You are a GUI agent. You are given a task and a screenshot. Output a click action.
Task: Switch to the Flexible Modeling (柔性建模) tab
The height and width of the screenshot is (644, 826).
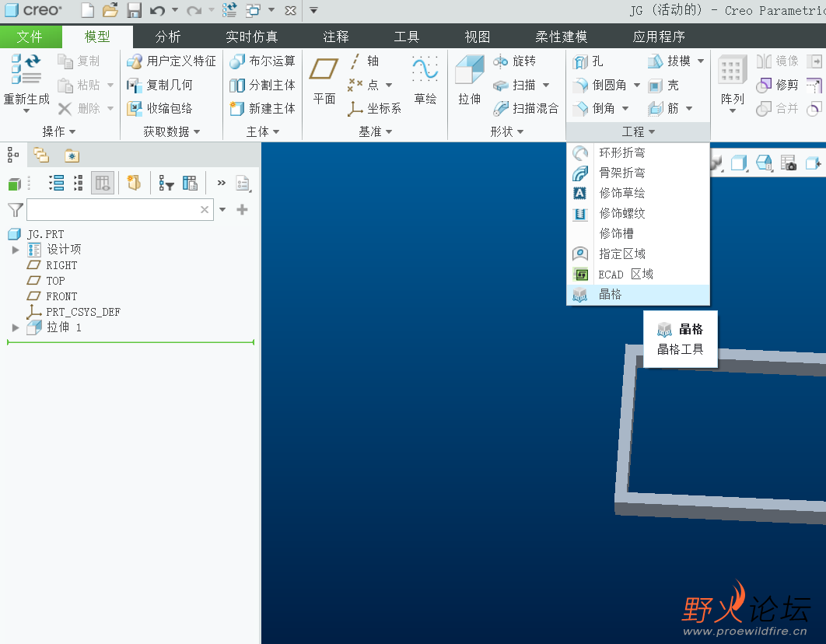click(562, 37)
